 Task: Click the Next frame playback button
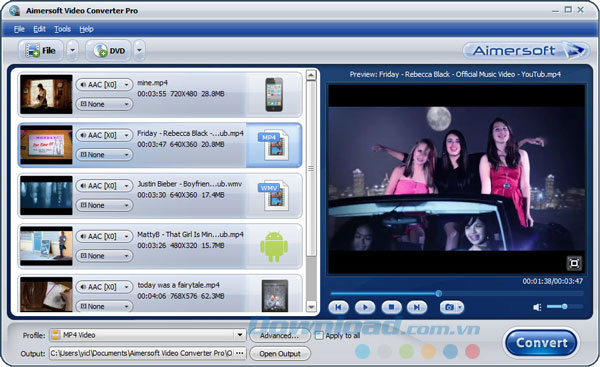click(417, 307)
